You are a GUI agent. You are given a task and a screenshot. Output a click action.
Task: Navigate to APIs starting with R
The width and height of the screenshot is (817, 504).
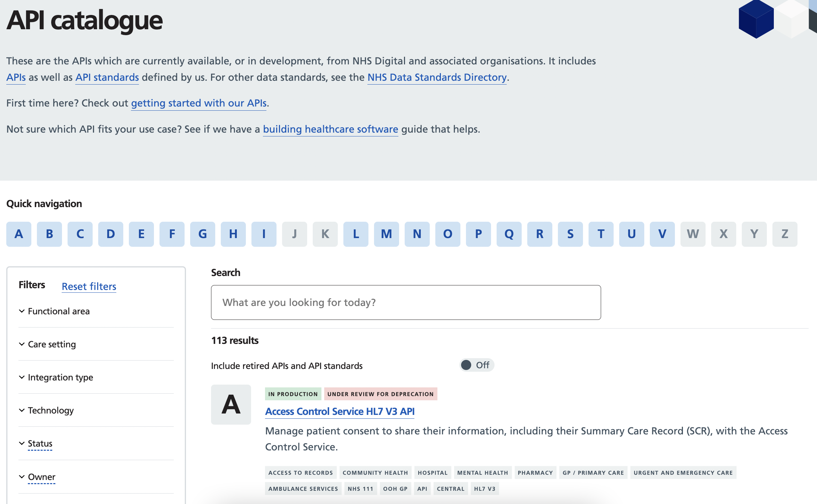pyautogui.click(x=540, y=234)
